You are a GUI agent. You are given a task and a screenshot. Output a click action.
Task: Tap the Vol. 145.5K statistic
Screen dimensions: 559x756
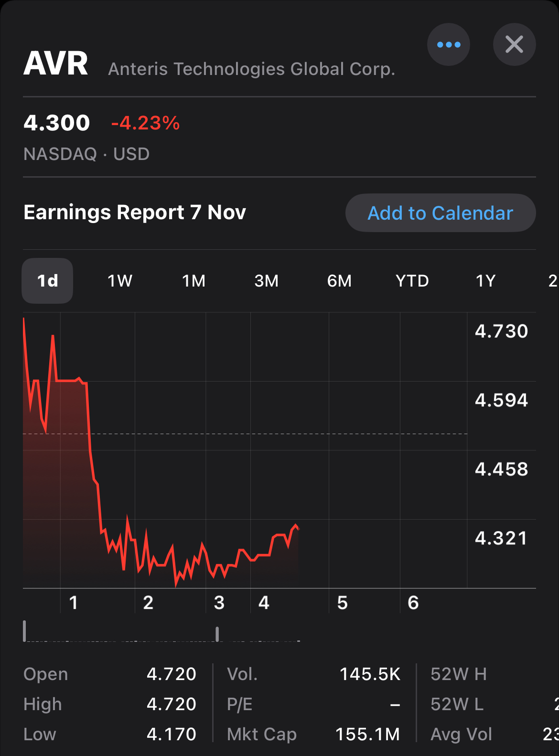click(x=313, y=674)
